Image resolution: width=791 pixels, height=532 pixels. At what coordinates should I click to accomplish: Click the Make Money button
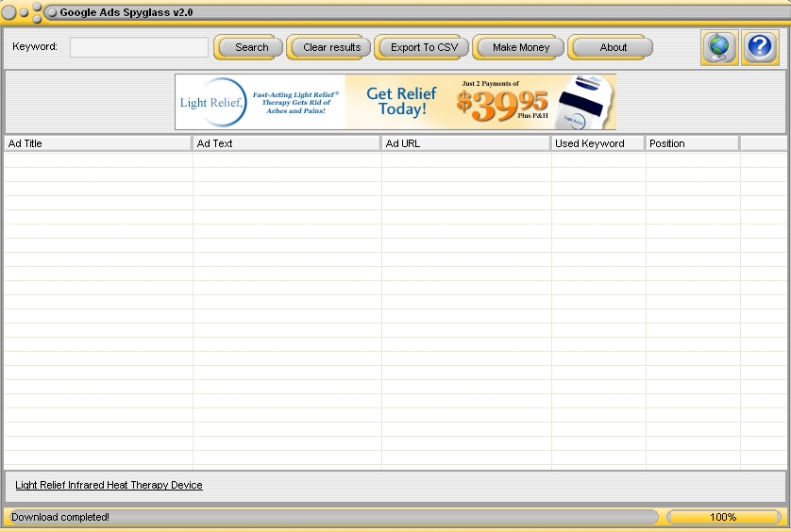coord(518,47)
